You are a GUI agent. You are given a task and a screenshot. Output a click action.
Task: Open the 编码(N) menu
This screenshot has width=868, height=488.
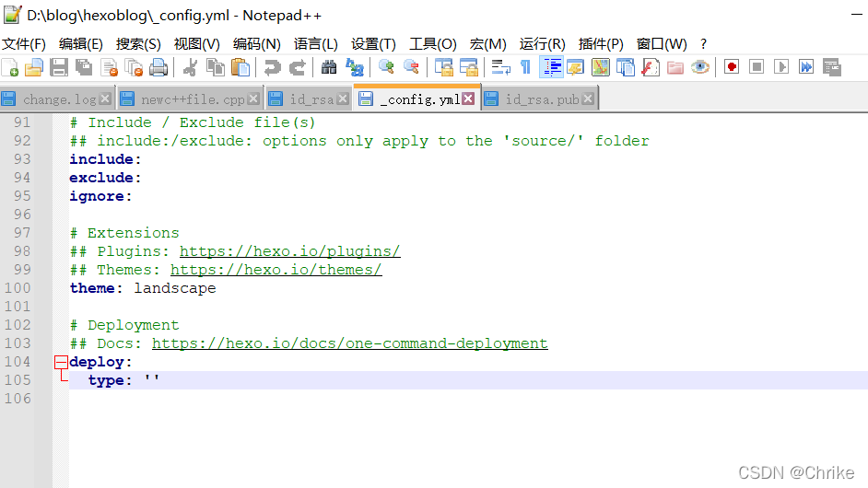(x=257, y=43)
